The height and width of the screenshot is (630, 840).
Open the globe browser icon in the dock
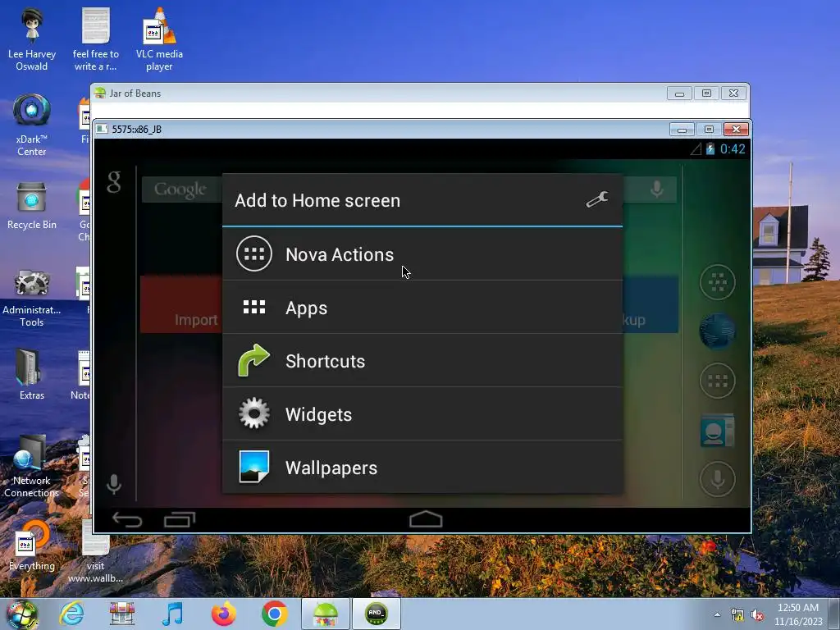click(x=717, y=331)
